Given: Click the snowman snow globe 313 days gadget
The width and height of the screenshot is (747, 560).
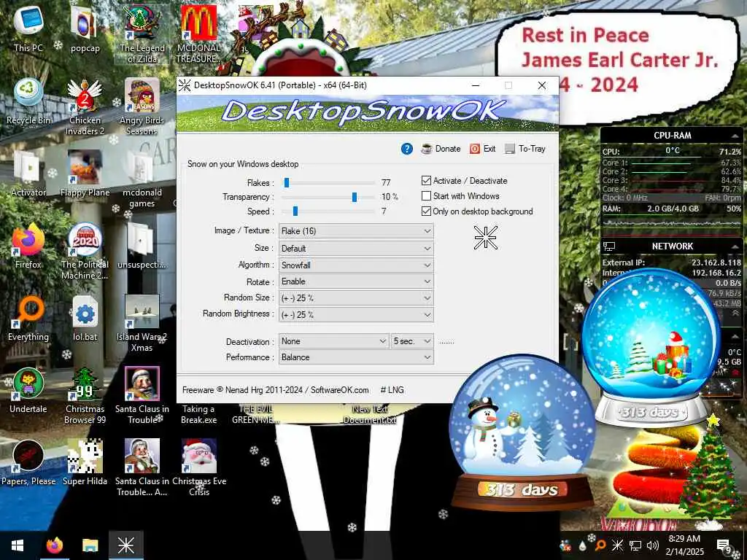Looking at the screenshot, I should pyautogui.click(x=522, y=433).
